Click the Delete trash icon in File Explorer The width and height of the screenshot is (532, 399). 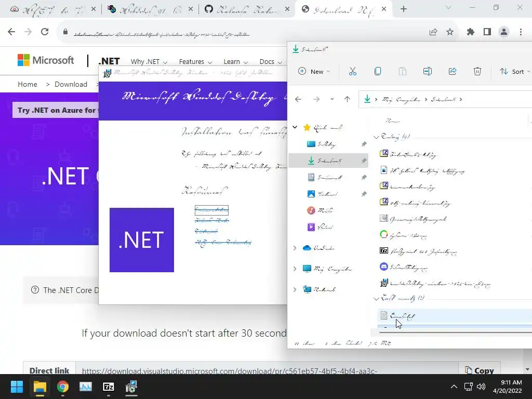click(477, 71)
